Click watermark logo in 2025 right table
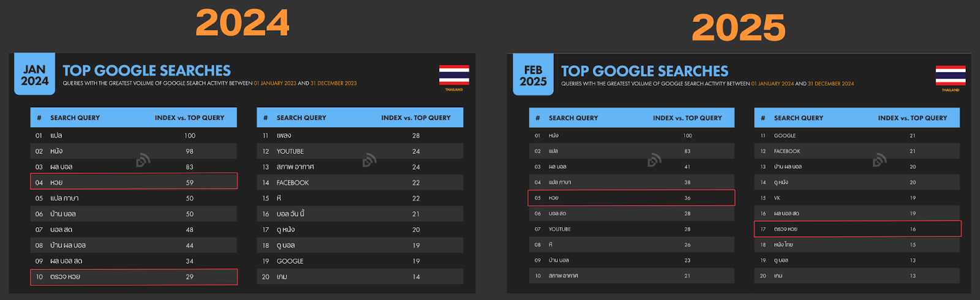 (x=880, y=160)
